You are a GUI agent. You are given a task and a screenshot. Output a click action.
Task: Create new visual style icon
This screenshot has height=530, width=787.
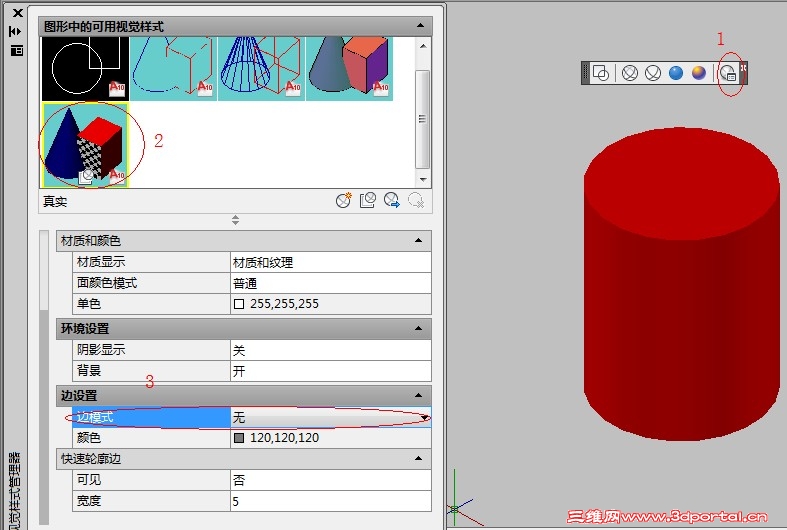pos(344,201)
